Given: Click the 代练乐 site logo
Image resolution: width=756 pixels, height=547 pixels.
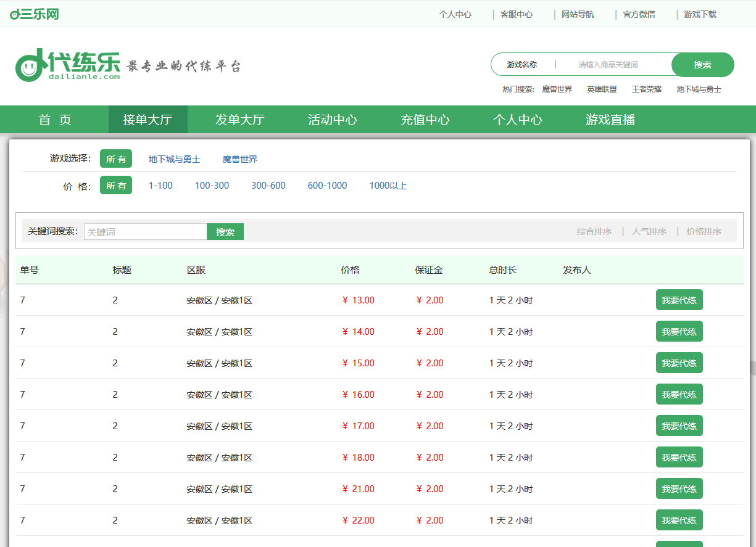Looking at the screenshot, I should pos(68,65).
